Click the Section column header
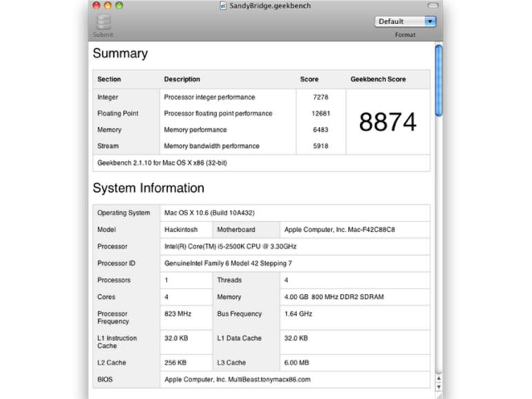The image size is (532, 399). coord(109,79)
